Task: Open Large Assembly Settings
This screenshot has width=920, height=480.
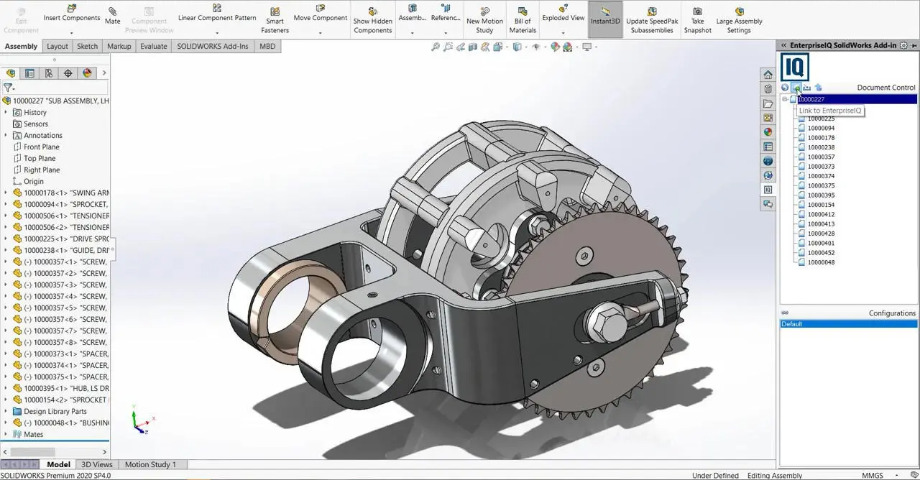Action: tap(739, 20)
